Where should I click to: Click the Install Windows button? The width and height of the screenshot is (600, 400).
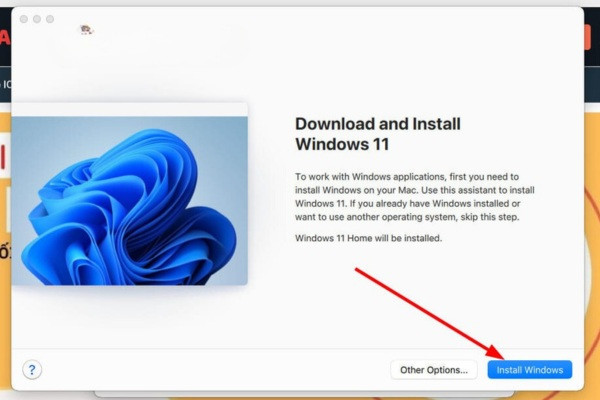click(x=530, y=370)
